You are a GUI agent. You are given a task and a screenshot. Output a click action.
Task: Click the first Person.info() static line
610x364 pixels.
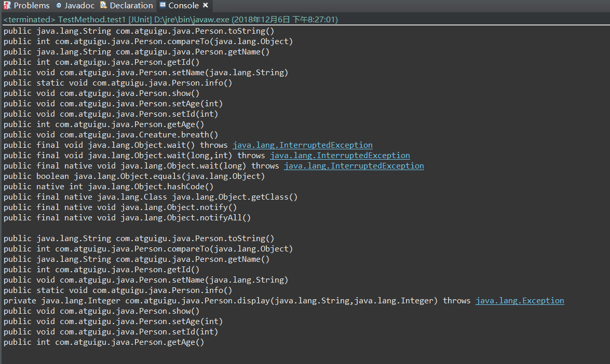tap(118, 83)
